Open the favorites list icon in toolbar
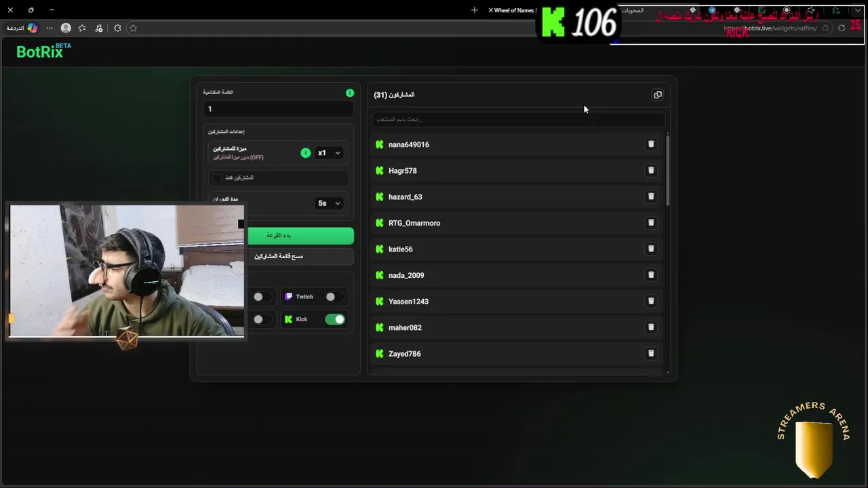This screenshot has height=488, width=868. 82,28
